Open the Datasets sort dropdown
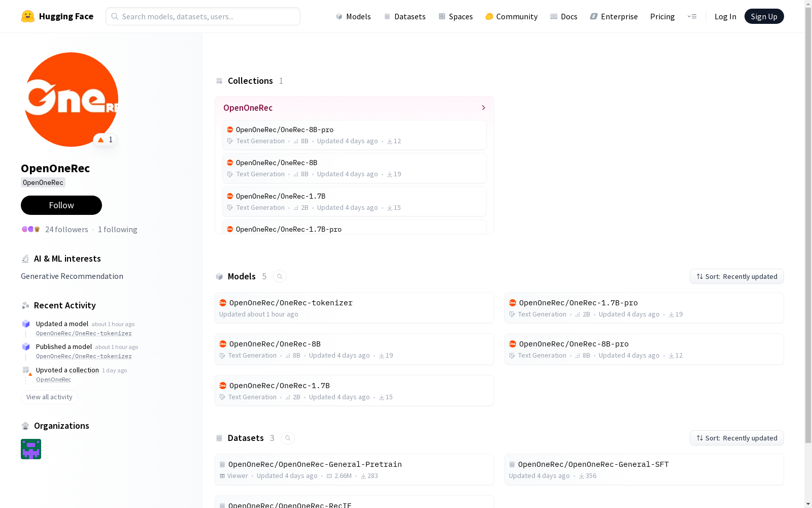The width and height of the screenshot is (812, 508). pos(736,438)
